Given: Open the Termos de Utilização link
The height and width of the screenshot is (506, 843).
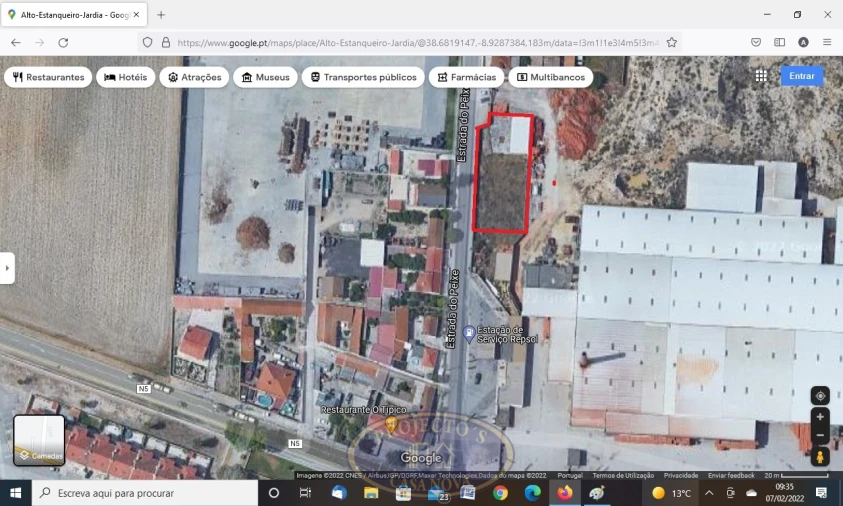Looking at the screenshot, I should coord(623,476).
